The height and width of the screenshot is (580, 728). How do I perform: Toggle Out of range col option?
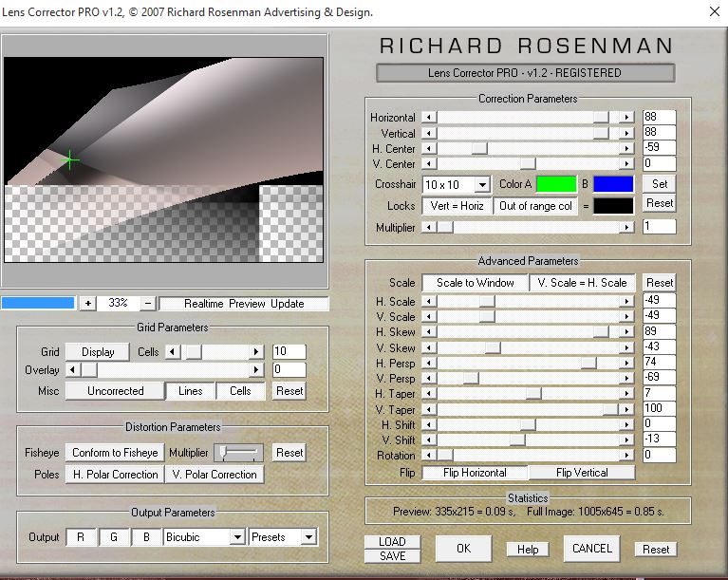tap(535, 206)
